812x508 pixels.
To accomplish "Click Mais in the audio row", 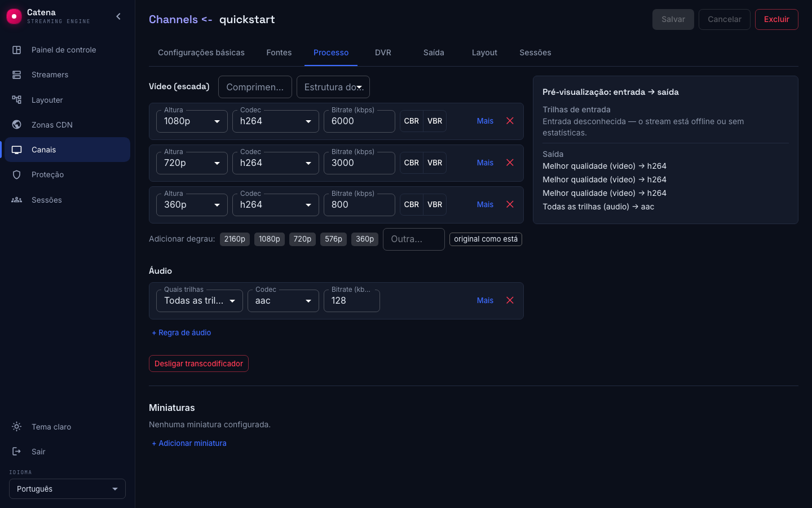I will coord(485,300).
